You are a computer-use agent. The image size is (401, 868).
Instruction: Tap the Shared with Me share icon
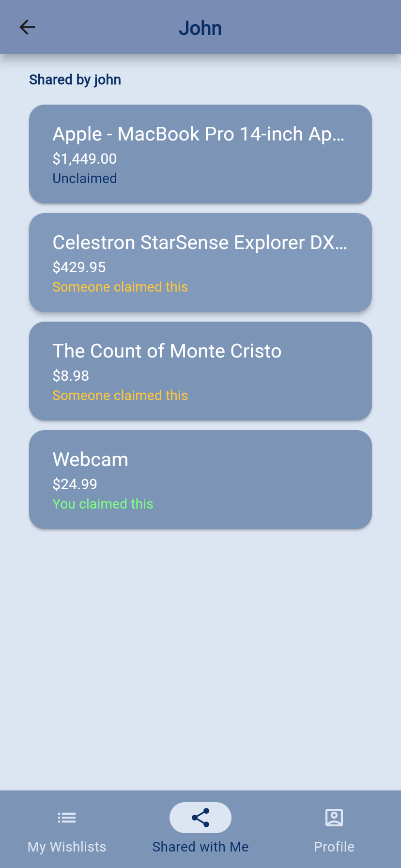point(200,818)
